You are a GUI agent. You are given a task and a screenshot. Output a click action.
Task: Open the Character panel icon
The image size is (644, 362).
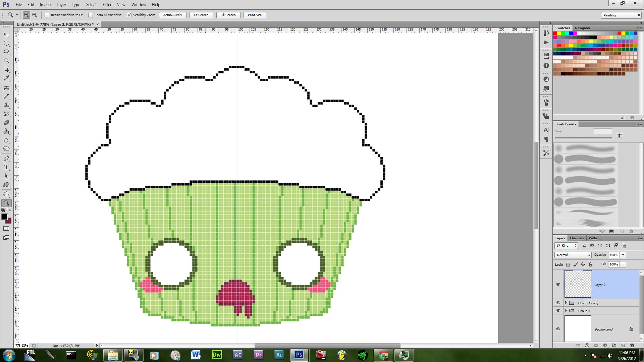coord(546,130)
